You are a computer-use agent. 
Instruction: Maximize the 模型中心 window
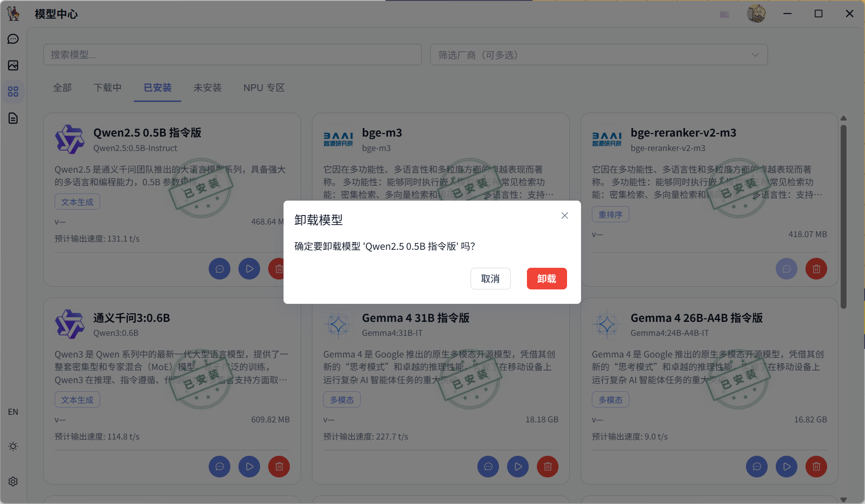click(x=819, y=14)
